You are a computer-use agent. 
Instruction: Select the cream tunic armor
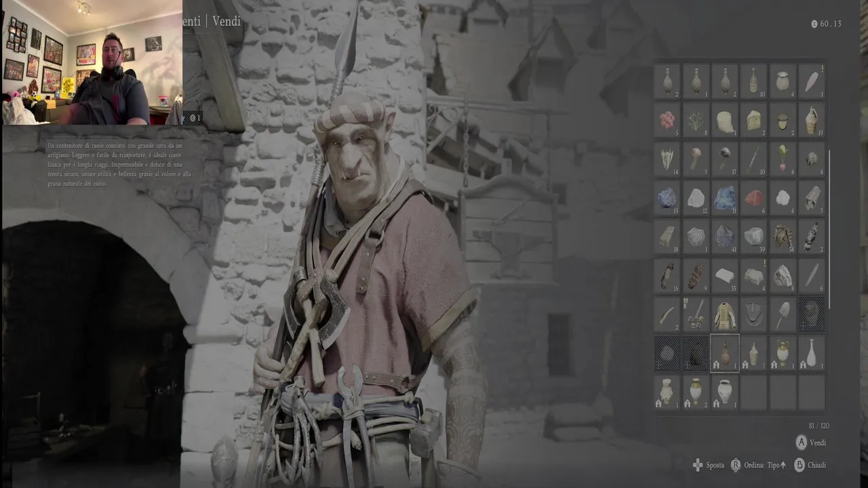click(725, 314)
